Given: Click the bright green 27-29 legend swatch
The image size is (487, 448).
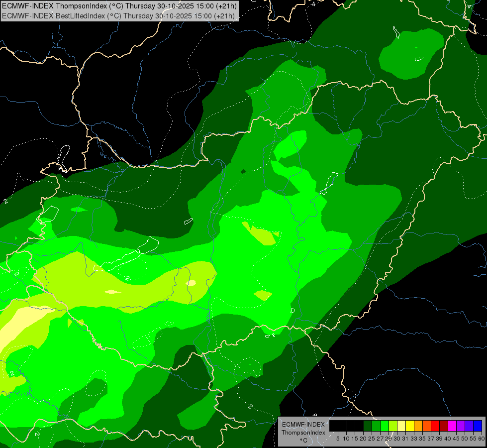Looking at the screenshot, I should pos(385,426).
